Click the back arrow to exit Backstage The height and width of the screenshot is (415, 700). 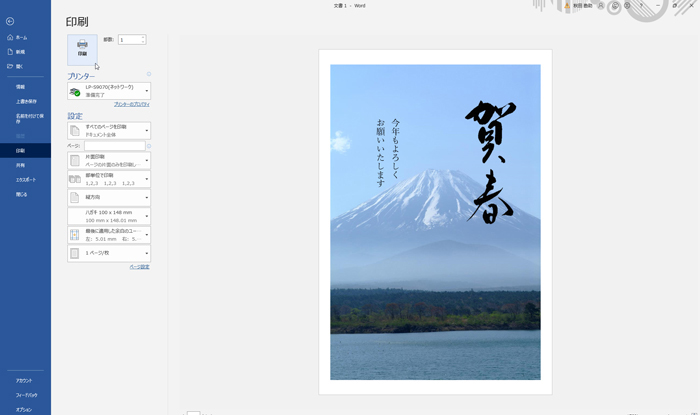click(x=10, y=21)
